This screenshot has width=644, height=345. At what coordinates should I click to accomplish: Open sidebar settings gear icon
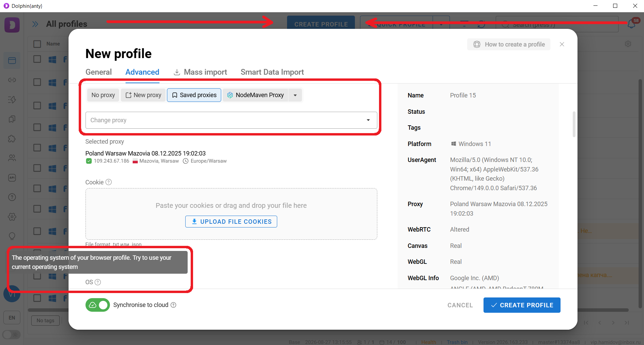[12, 217]
